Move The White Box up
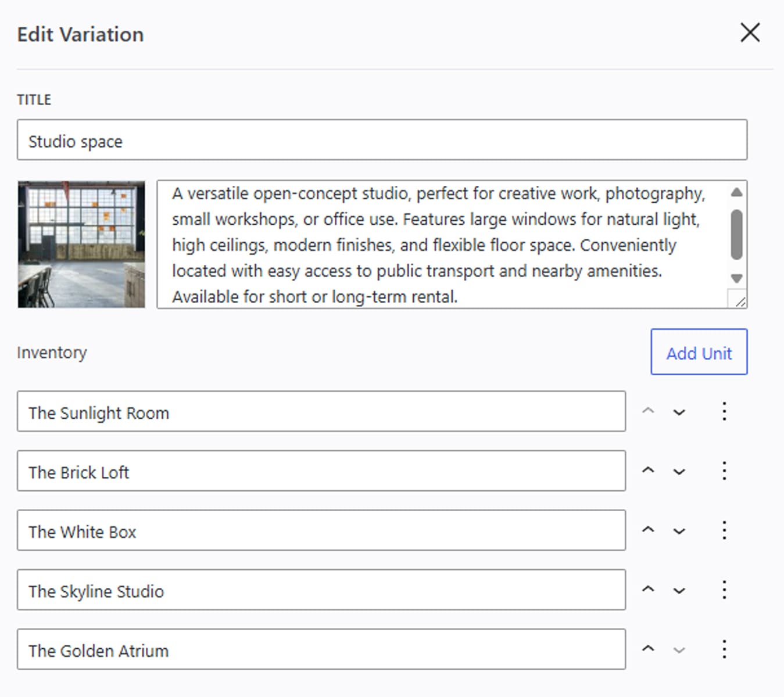Screen dimensions: 784x697 pos(648,530)
